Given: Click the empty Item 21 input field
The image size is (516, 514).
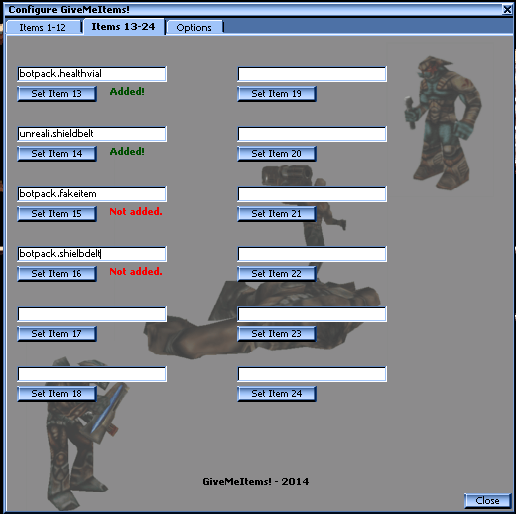Looking at the screenshot, I should (312, 194).
